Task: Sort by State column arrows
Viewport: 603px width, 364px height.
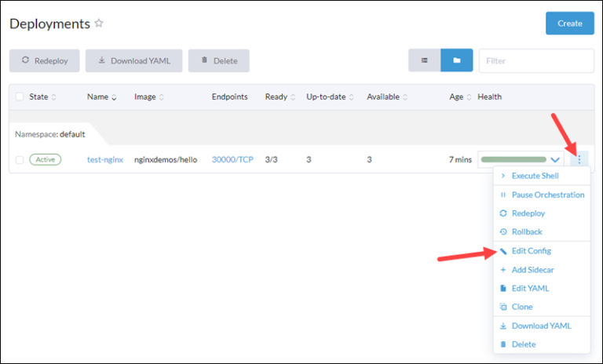Action: (54, 96)
